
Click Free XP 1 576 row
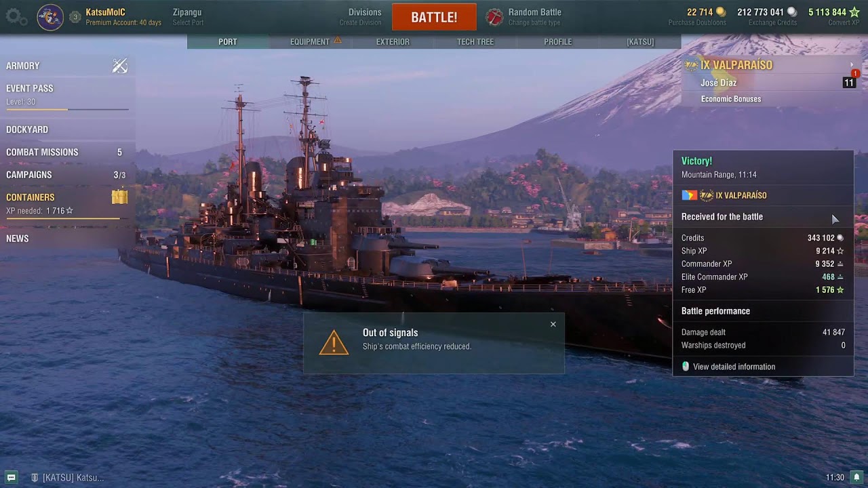[763, 289]
